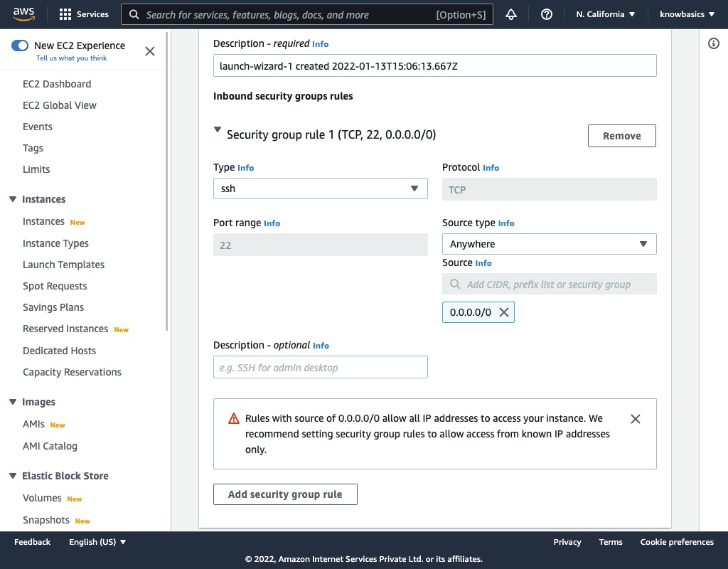Viewport: 728px width, 569px height.
Task: Click Tell us what you think link
Action: [x=72, y=58]
